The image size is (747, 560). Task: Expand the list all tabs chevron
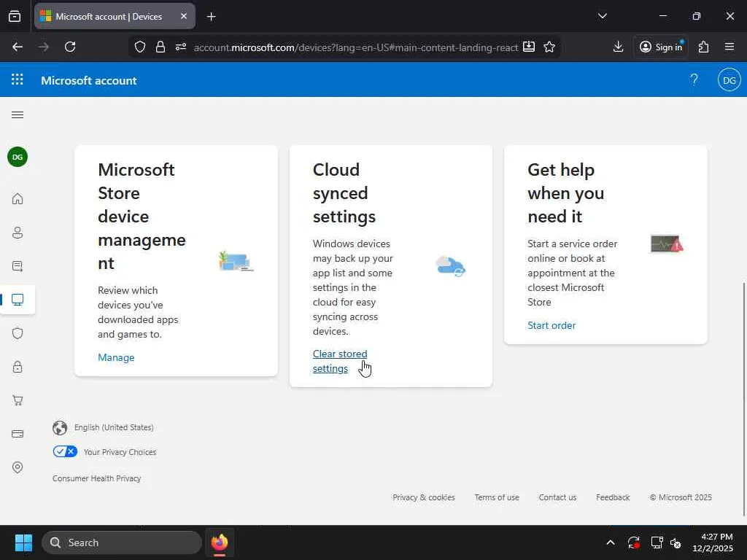[x=602, y=16]
